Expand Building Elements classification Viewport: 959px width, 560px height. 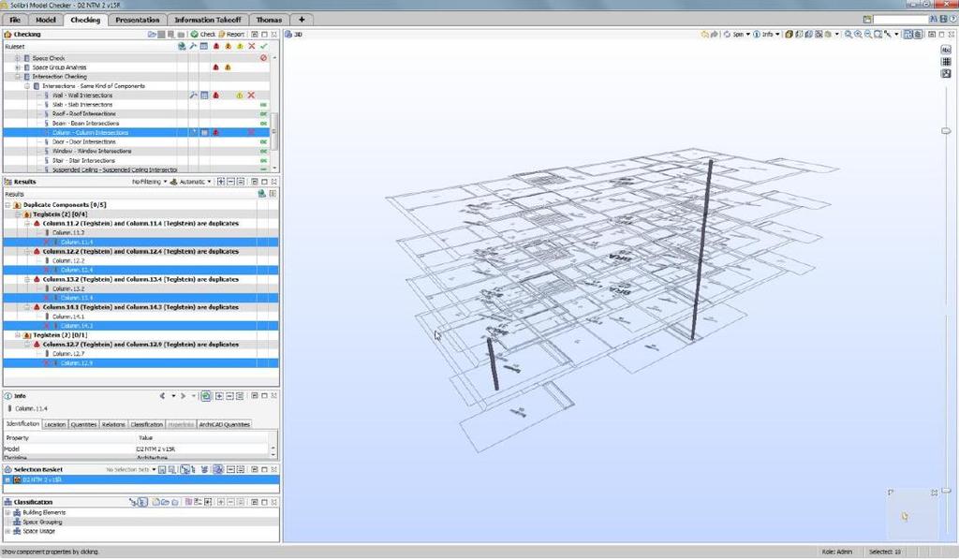coord(7,513)
